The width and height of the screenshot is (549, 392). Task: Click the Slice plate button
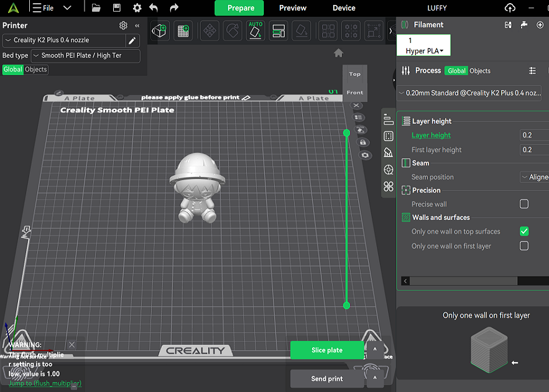click(x=326, y=350)
